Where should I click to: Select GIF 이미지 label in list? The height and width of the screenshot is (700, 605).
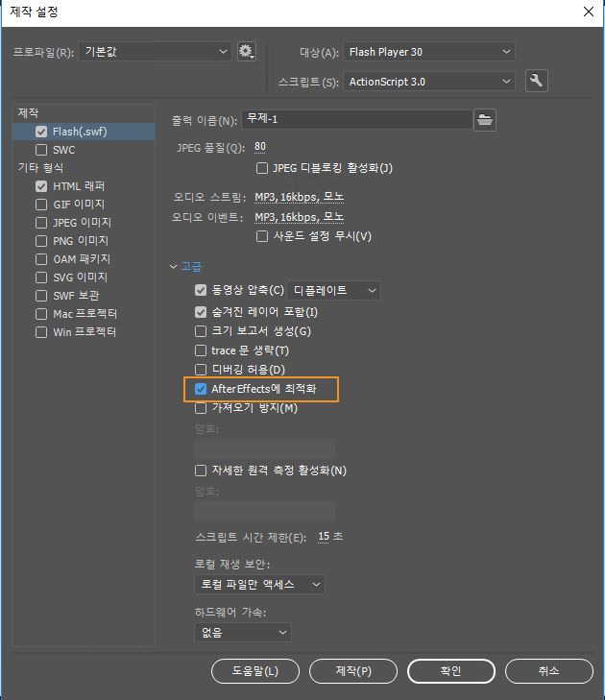tap(79, 205)
